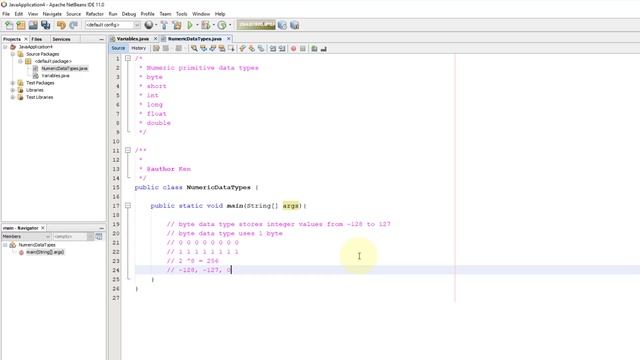Click the red Start Macro Recording icon
The height and width of the screenshot is (360, 640).
[x=293, y=49]
